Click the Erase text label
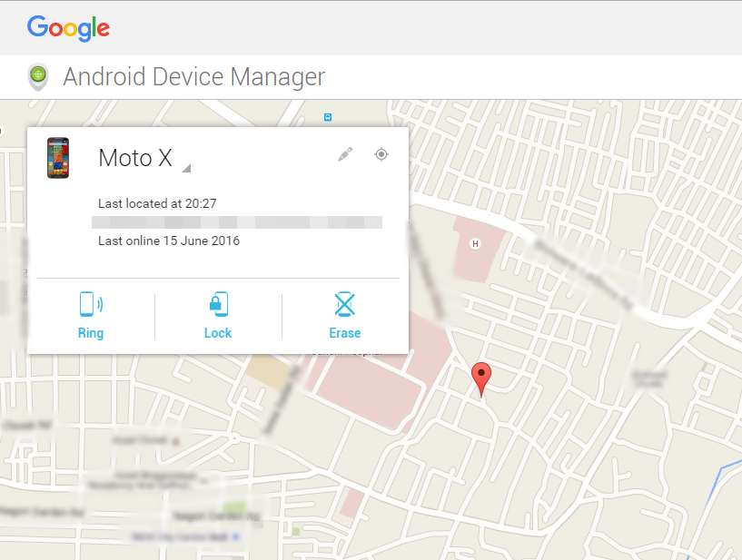742x560 pixels. 344,333
